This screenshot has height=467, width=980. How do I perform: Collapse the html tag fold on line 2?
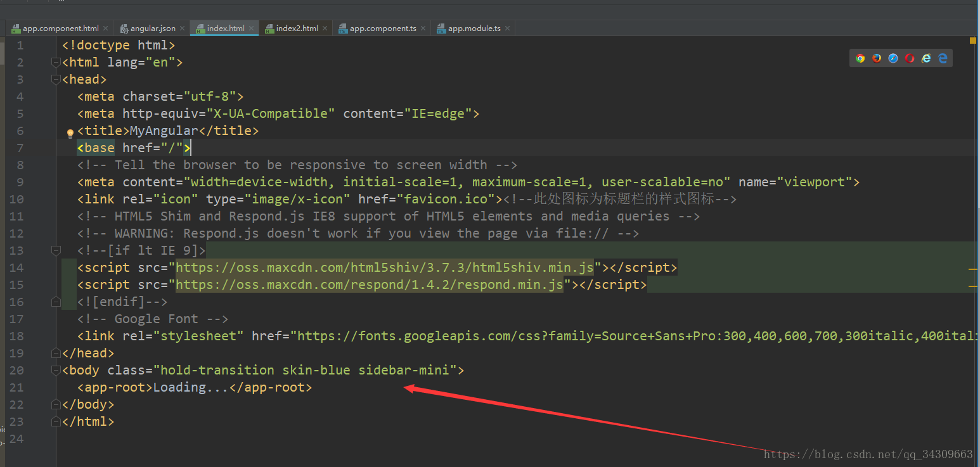[x=56, y=62]
